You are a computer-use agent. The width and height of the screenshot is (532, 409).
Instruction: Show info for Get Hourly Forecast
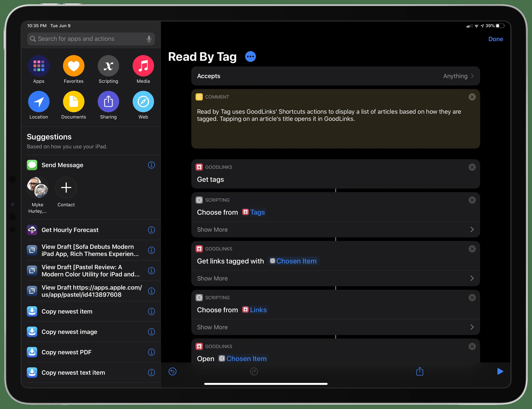pos(151,230)
